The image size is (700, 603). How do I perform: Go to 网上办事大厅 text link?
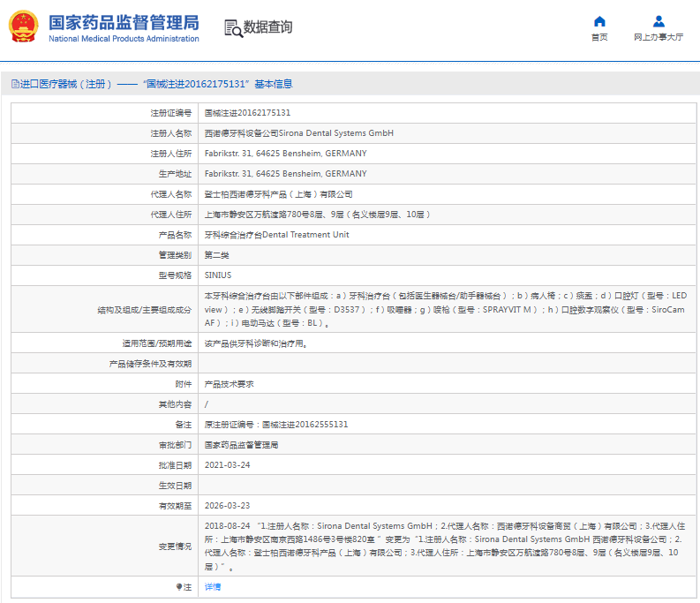(659, 38)
